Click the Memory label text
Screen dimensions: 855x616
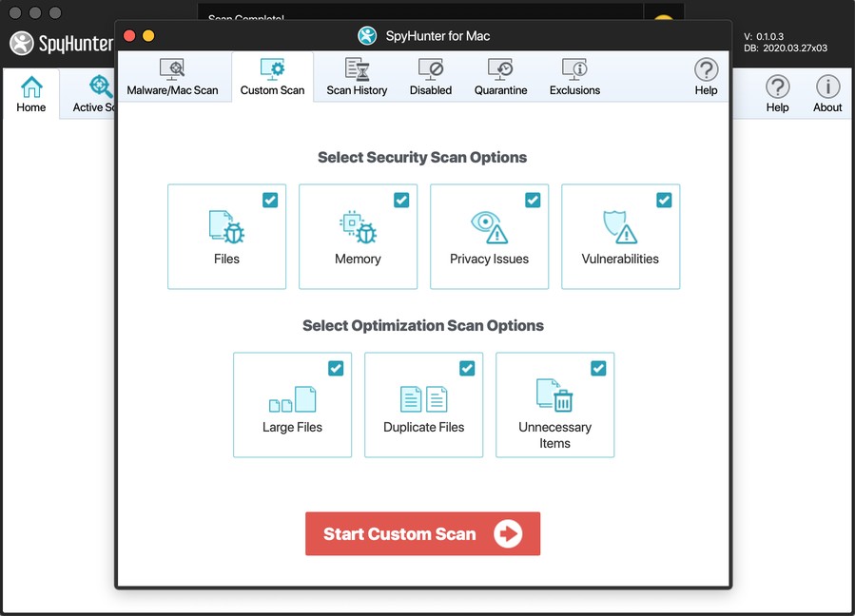tap(358, 259)
